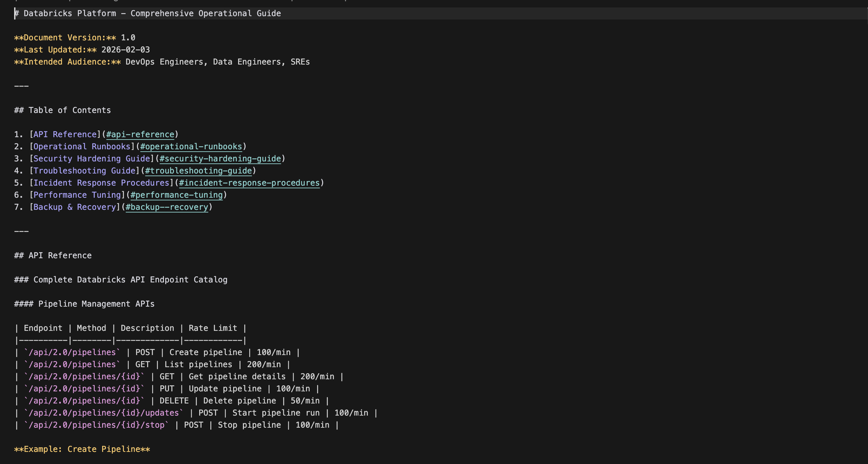The image size is (868, 464).
Task: Follow the #security-hardening-guide link
Action: pyautogui.click(x=220, y=159)
